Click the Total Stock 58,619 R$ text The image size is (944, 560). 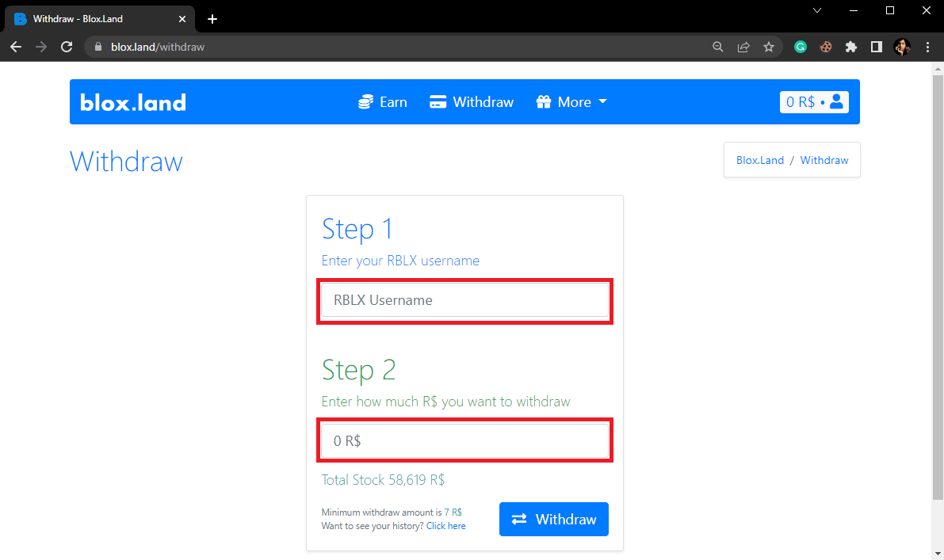click(383, 480)
